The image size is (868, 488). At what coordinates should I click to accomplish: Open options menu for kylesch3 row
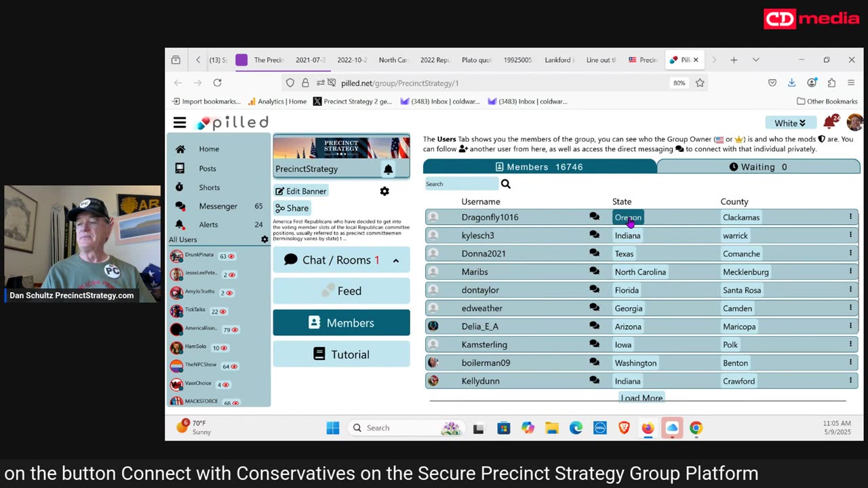(850, 235)
